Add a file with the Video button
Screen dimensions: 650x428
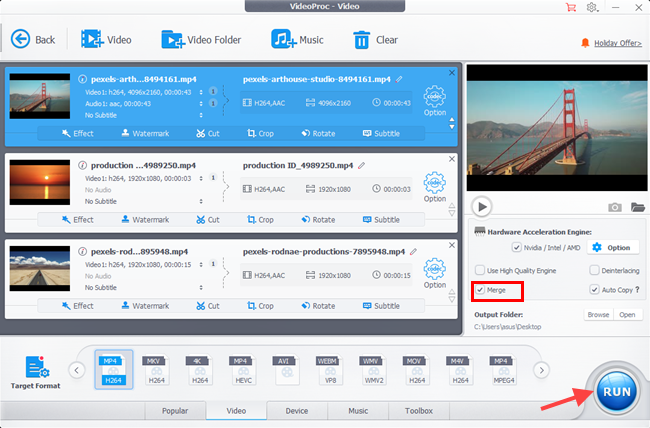[106, 39]
